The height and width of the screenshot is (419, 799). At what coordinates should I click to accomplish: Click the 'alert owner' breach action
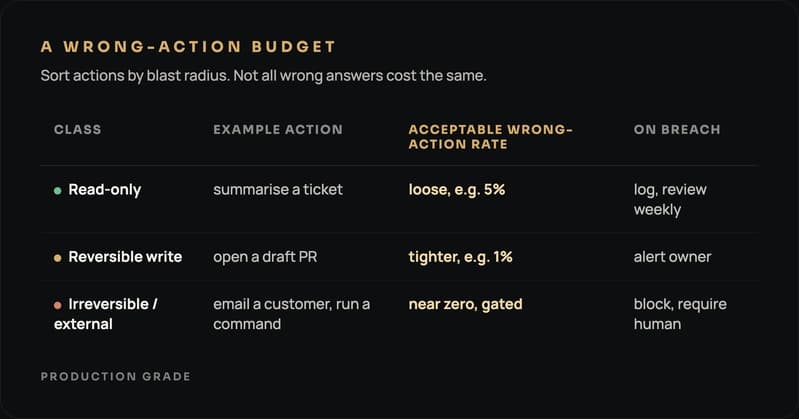click(672, 257)
